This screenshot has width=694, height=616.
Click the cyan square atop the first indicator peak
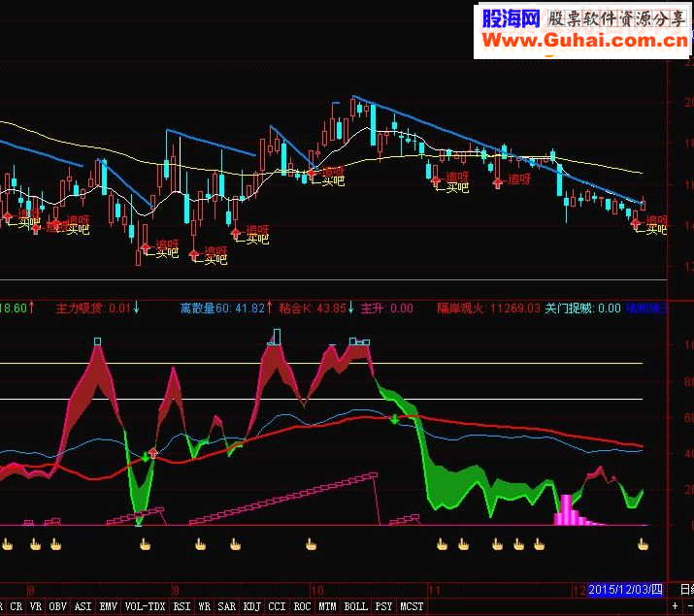[x=97, y=340]
